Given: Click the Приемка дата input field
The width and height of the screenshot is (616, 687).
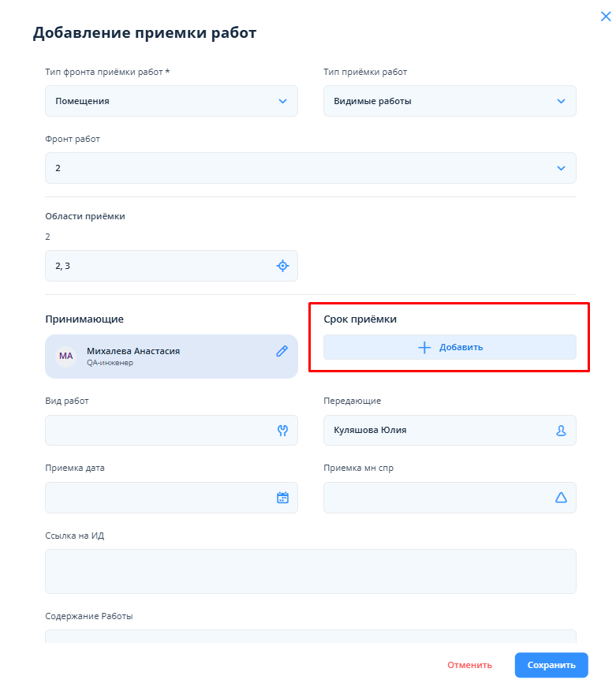Looking at the screenshot, I should 158,498.
